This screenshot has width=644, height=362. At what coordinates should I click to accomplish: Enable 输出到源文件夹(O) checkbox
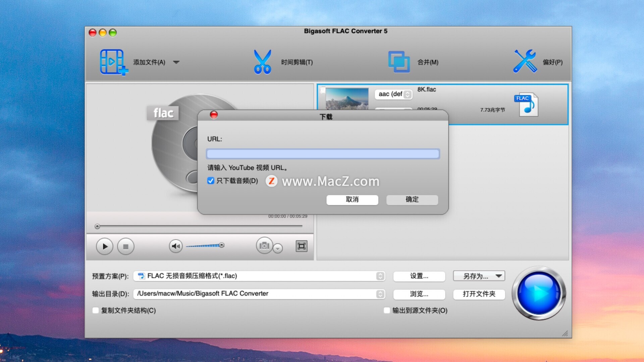(x=387, y=310)
